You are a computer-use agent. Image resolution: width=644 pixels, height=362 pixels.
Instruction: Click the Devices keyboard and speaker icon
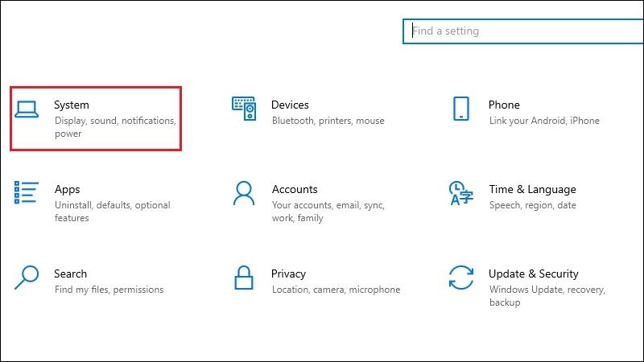tap(244, 109)
